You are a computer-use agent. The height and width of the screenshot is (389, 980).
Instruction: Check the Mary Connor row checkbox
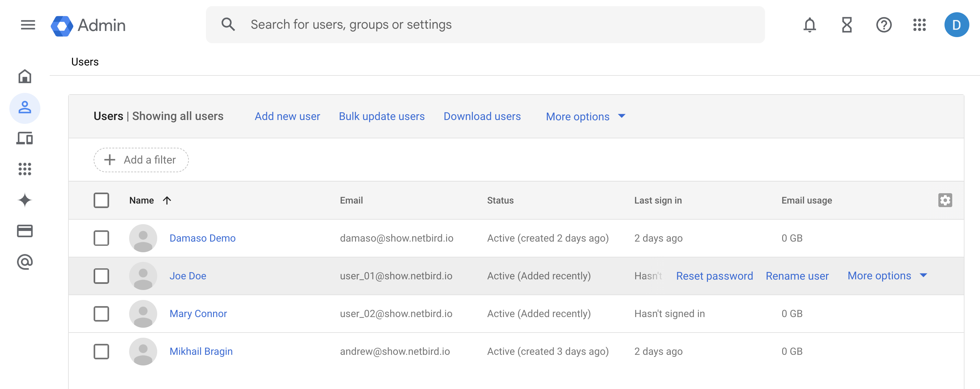click(x=101, y=314)
